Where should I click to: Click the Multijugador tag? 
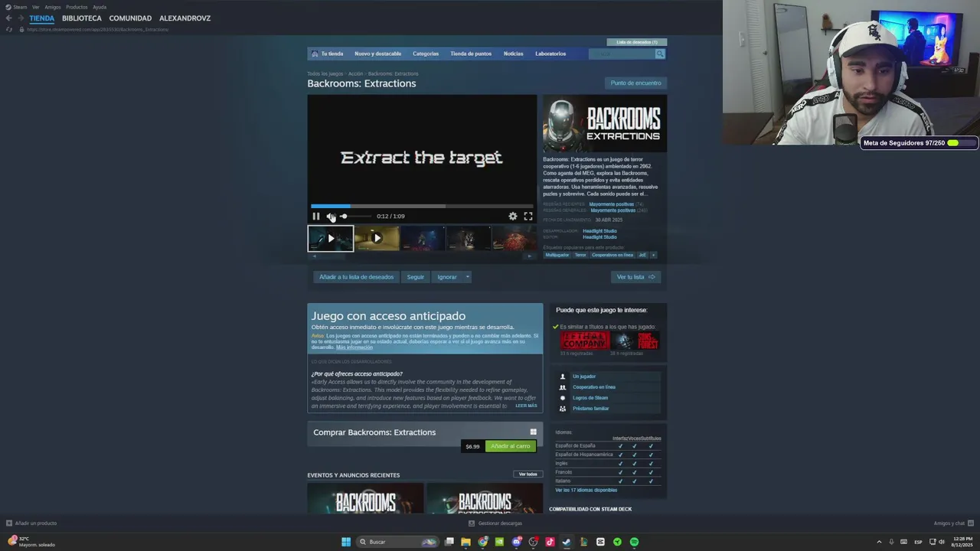point(557,255)
